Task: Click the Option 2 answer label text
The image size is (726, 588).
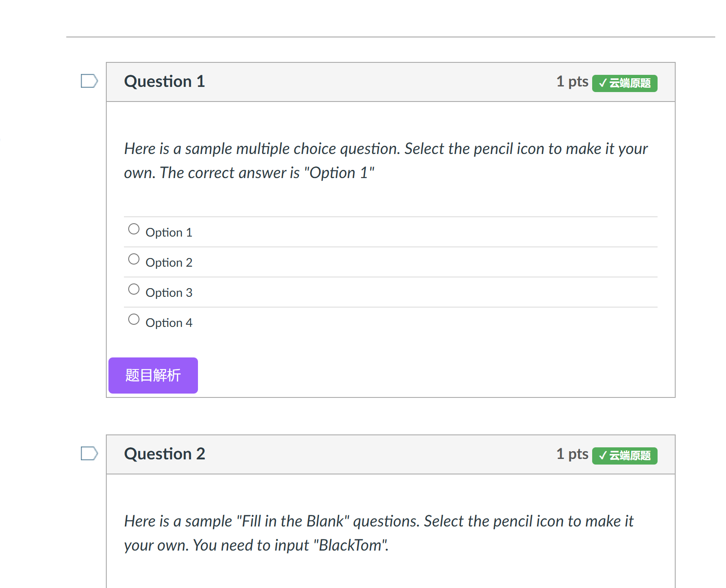Action: point(169,263)
